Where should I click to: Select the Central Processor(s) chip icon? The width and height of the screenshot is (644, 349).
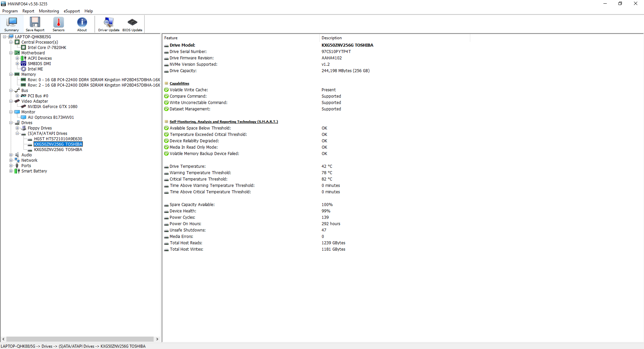point(17,42)
